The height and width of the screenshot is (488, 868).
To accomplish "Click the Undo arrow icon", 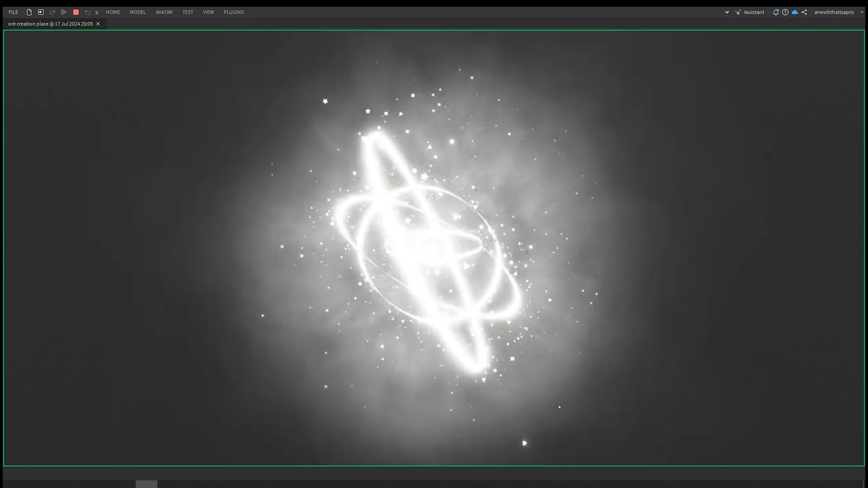I will tap(87, 12).
